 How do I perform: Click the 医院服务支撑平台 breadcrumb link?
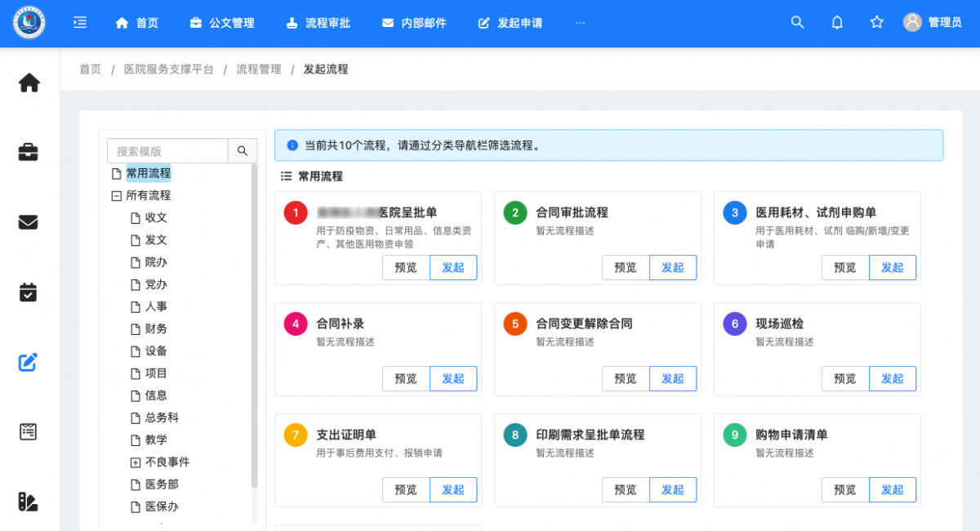pyautogui.click(x=169, y=69)
